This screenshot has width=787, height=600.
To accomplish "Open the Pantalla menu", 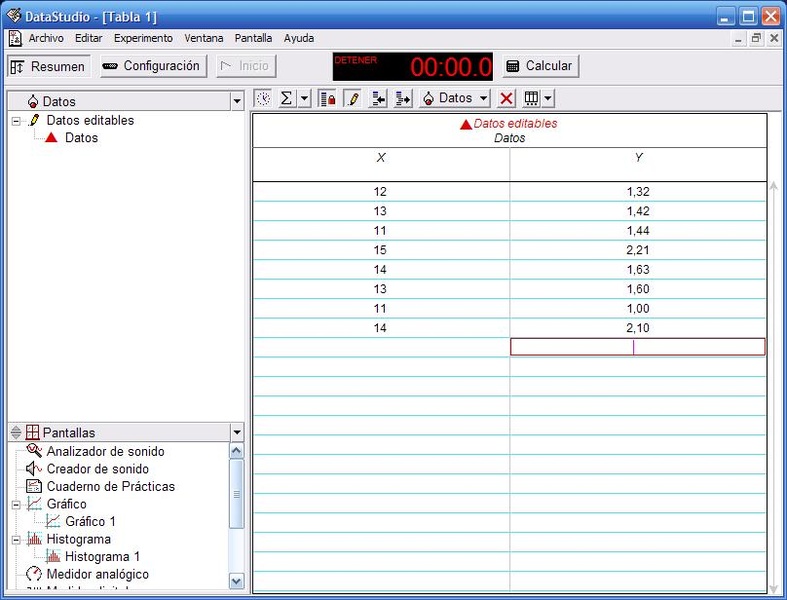I will 253,38.
